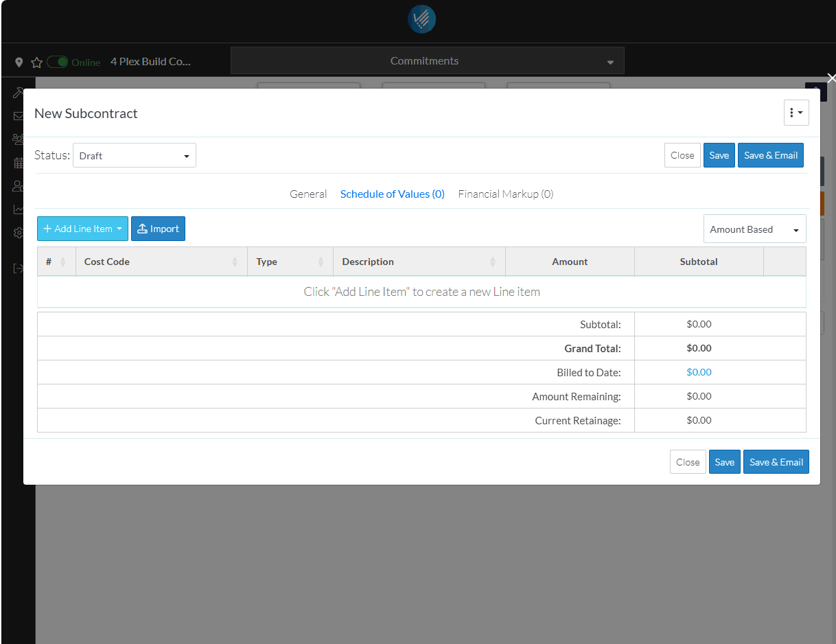Click the Amount column header
836x644 pixels.
point(570,262)
